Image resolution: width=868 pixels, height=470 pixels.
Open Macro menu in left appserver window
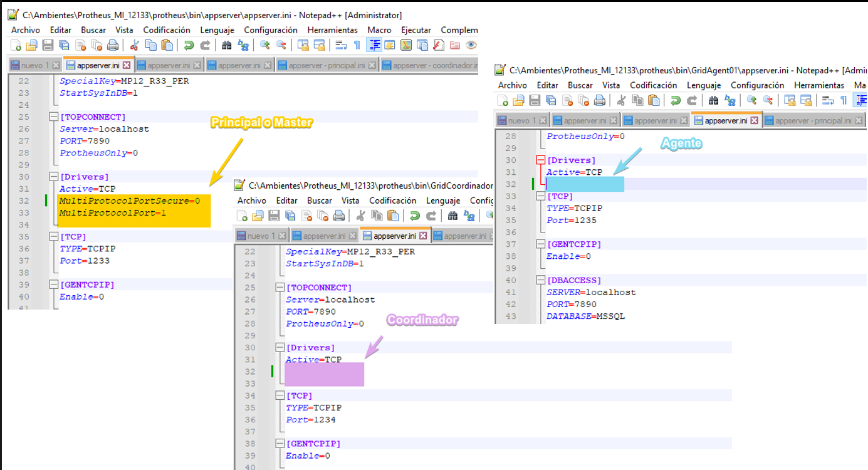[x=379, y=30]
